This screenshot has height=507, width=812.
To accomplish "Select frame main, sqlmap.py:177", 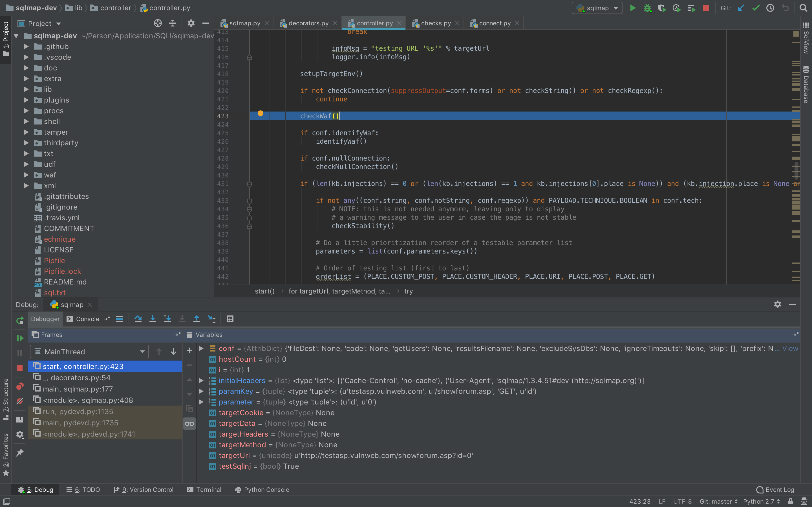I will point(78,389).
